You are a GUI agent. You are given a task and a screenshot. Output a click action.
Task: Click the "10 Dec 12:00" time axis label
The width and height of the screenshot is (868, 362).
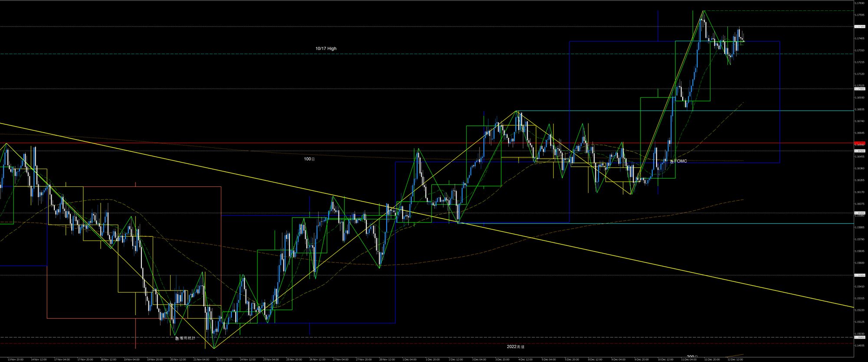[665, 359]
